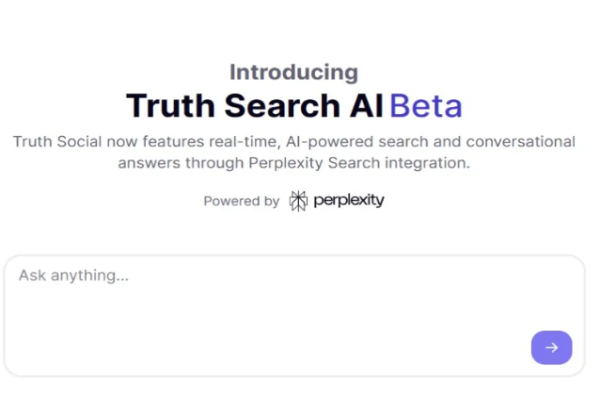The width and height of the screenshot is (600, 400).
Task: Click "Truth Social" in the description
Action: pos(56,141)
